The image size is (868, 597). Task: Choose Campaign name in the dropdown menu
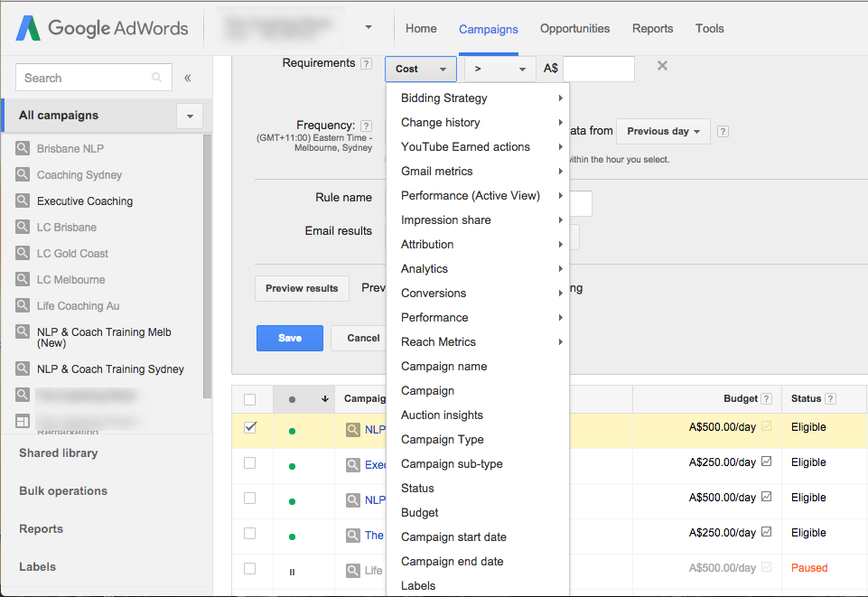[x=478, y=367]
